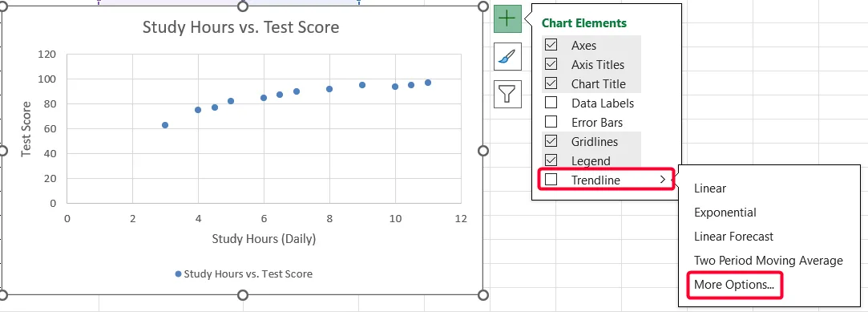
Task: Click the green Chart Elements plus button
Action: (507, 18)
